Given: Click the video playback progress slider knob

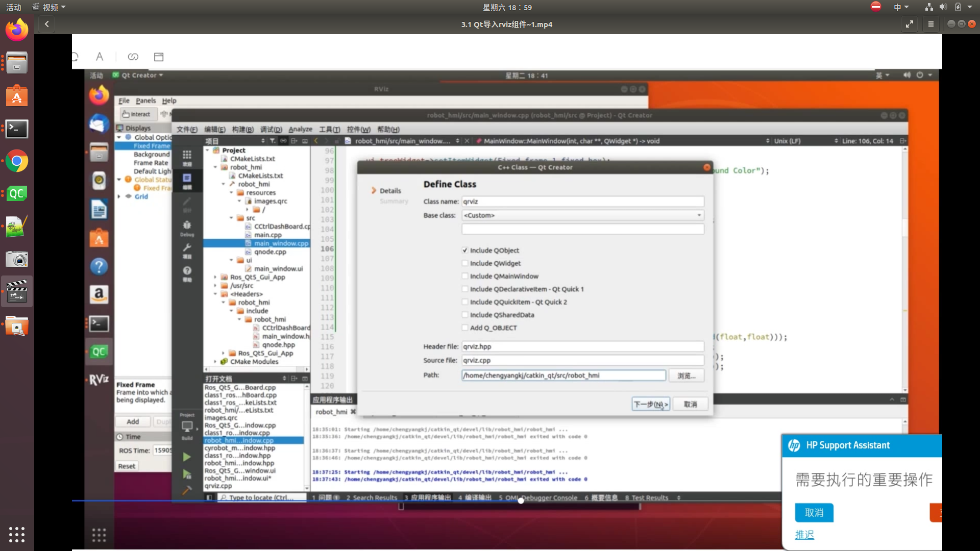Looking at the screenshot, I should click(x=521, y=500).
